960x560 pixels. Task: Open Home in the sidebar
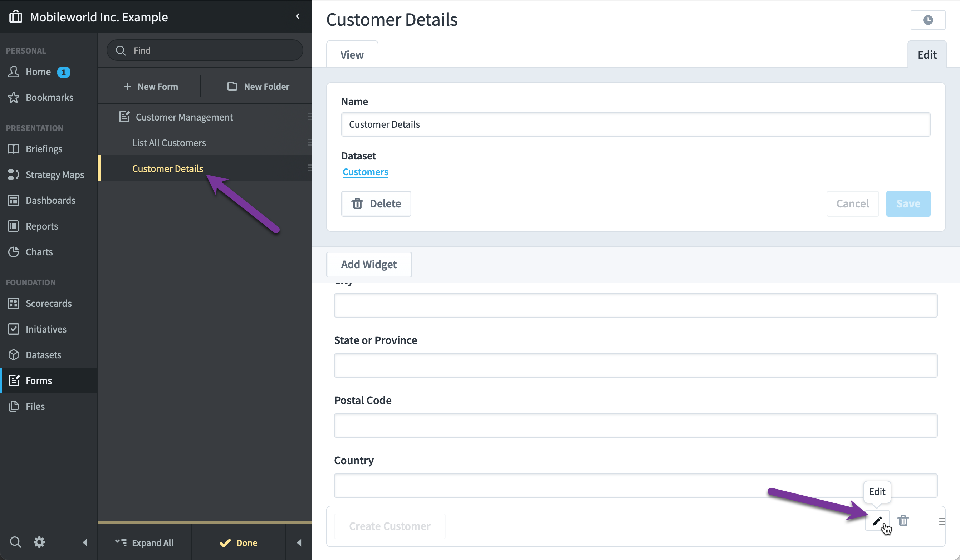[38, 72]
